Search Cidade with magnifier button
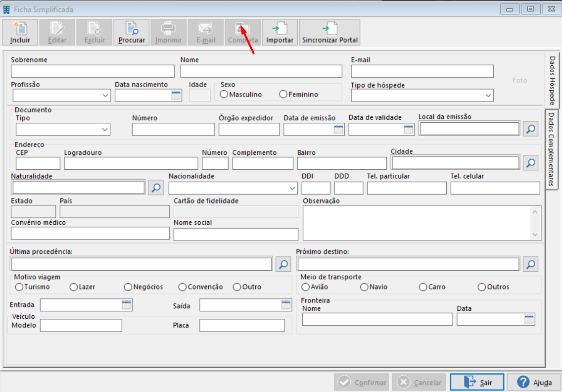Image resolution: width=562 pixels, height=392 pixels. (x=530, y=163)
